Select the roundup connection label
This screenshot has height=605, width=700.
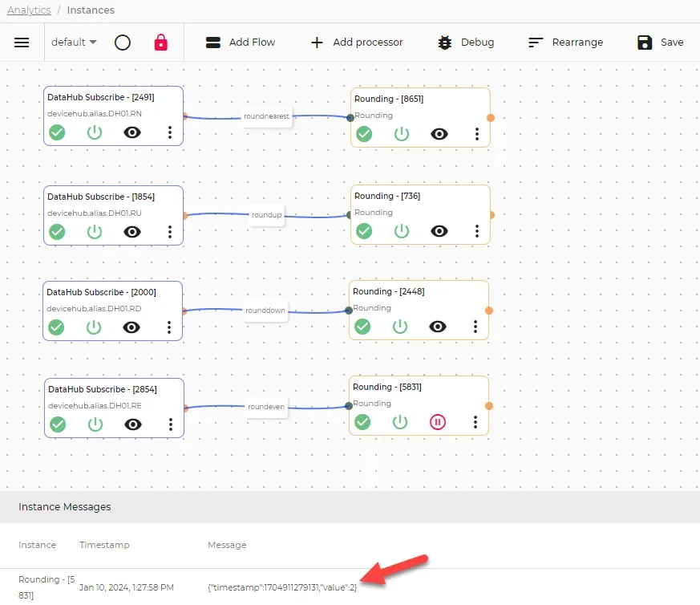pyautogui.click(x=266, y=215)
